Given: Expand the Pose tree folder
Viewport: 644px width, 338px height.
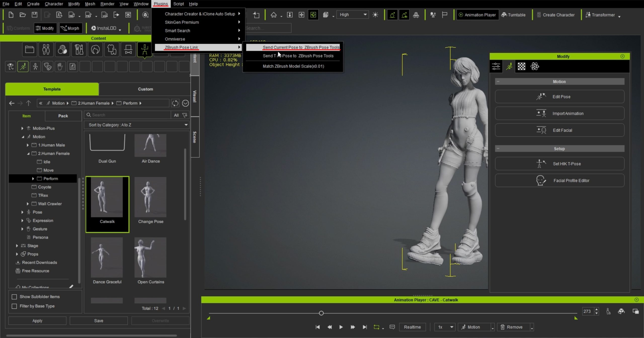Looking at the screenshot, I should (x=22, y=212).
